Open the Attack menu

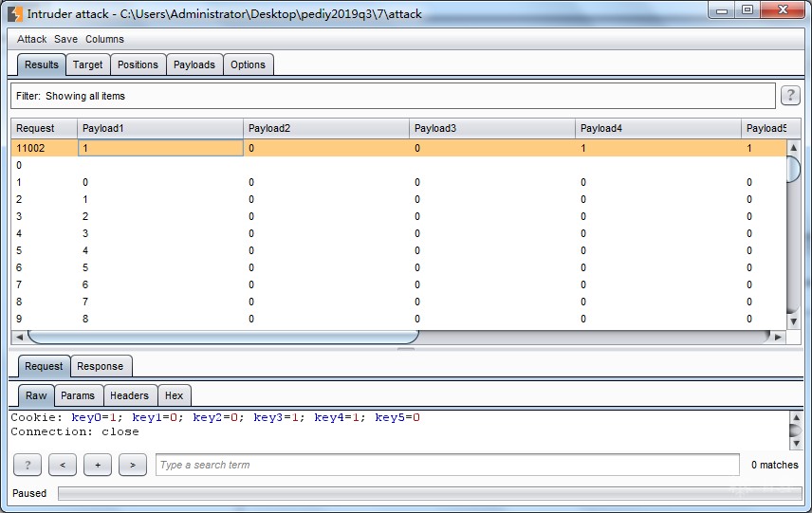point(31,39)
